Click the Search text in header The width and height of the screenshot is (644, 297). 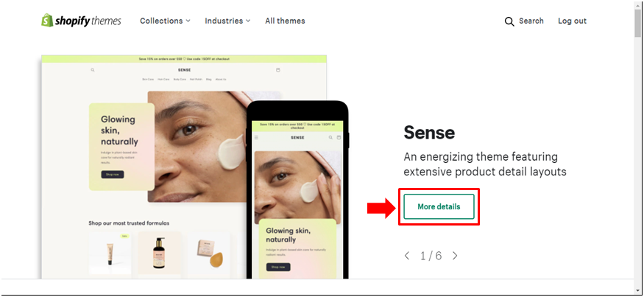(x=531, y=21)
